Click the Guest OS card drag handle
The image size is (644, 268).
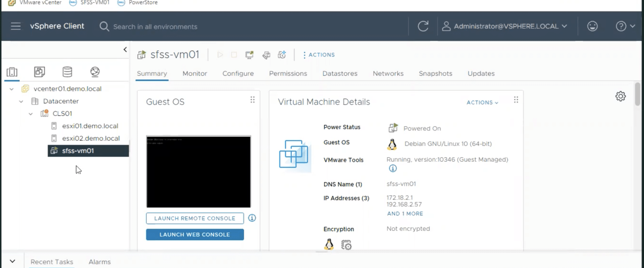click(x=252, y=100)
